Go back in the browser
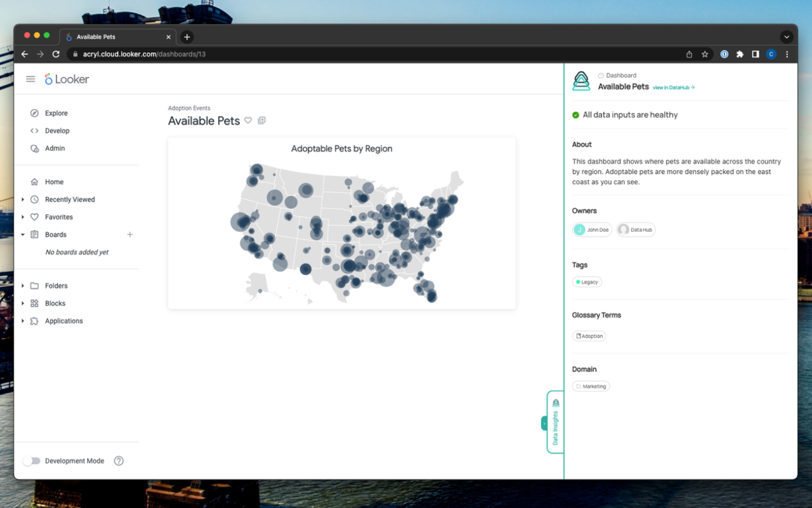 pos(25,54)
